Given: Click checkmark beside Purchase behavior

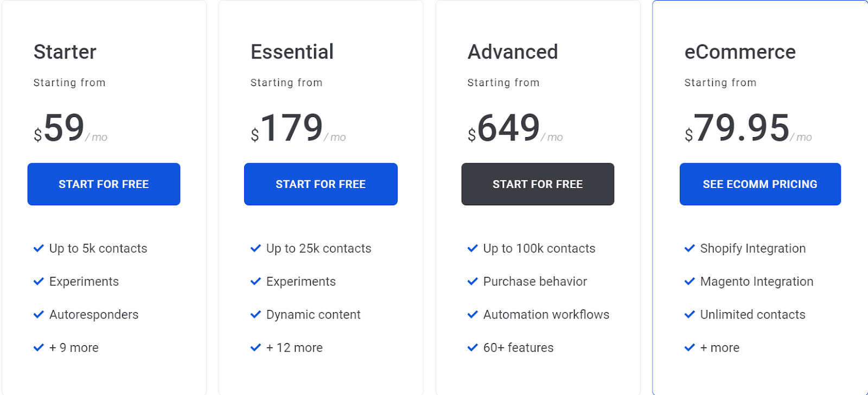Looking at the screenshot, I should coord(473,281).
